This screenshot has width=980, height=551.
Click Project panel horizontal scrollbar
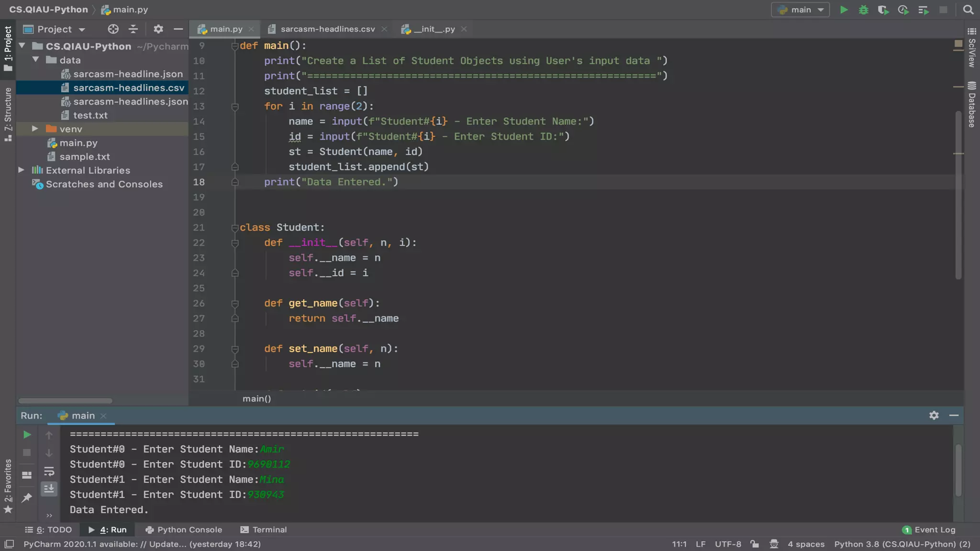[65, 401]
